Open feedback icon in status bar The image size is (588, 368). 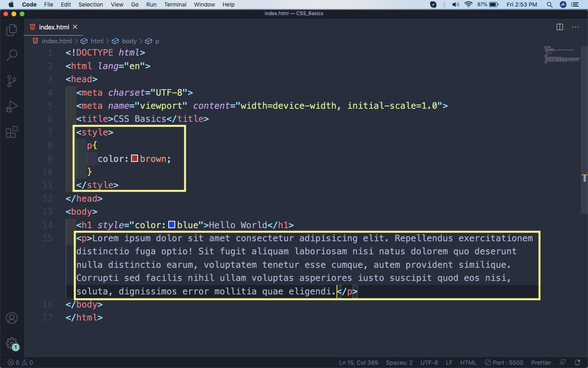[x=563, y=363]
